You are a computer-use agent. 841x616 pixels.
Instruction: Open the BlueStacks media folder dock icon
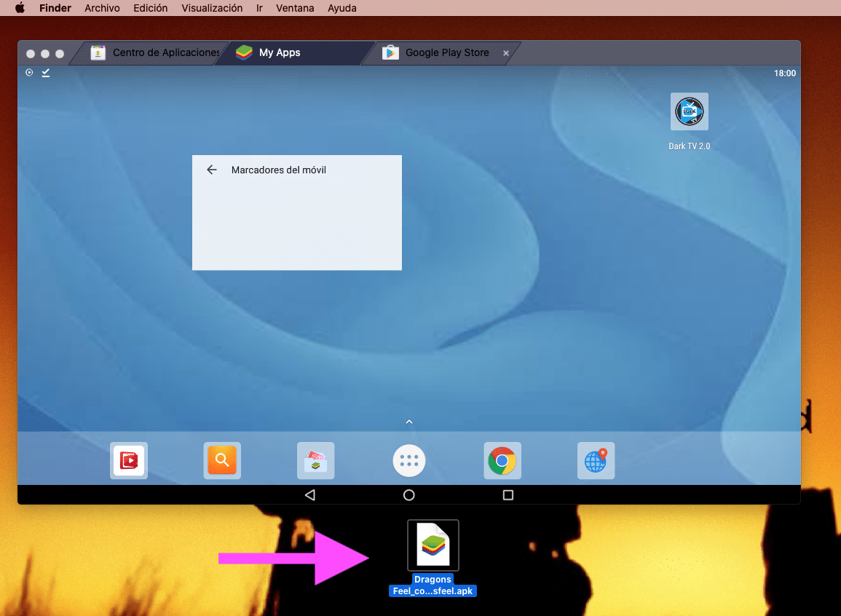tap(315, 461)
